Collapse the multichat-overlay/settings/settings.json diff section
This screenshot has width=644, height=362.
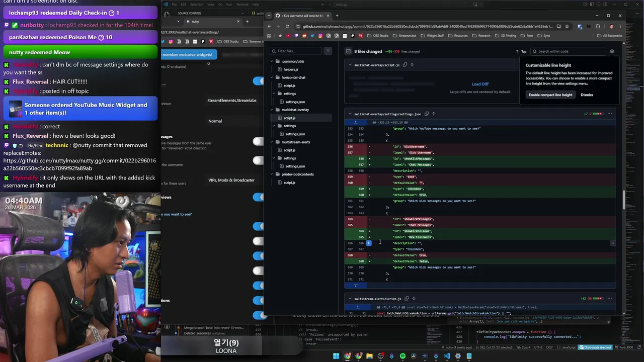(x=350, y=114)
